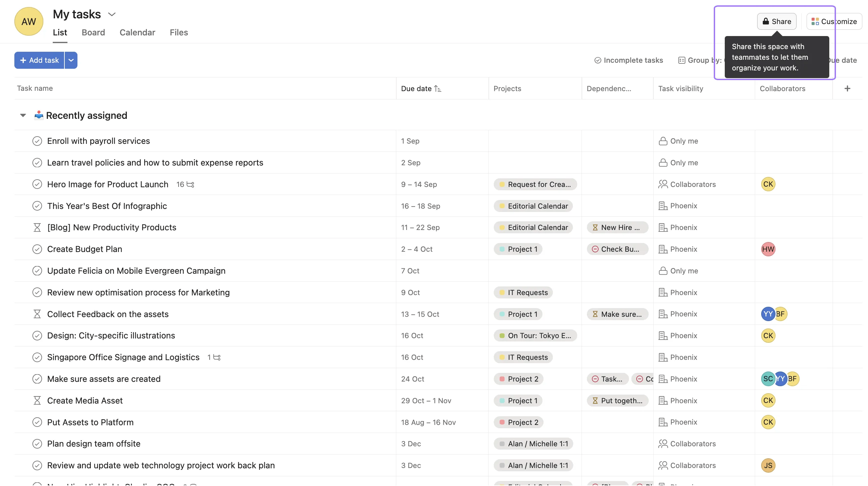Collapse the Recently assigned section
This screenshot has height=486, width=868.
point(23,115)
